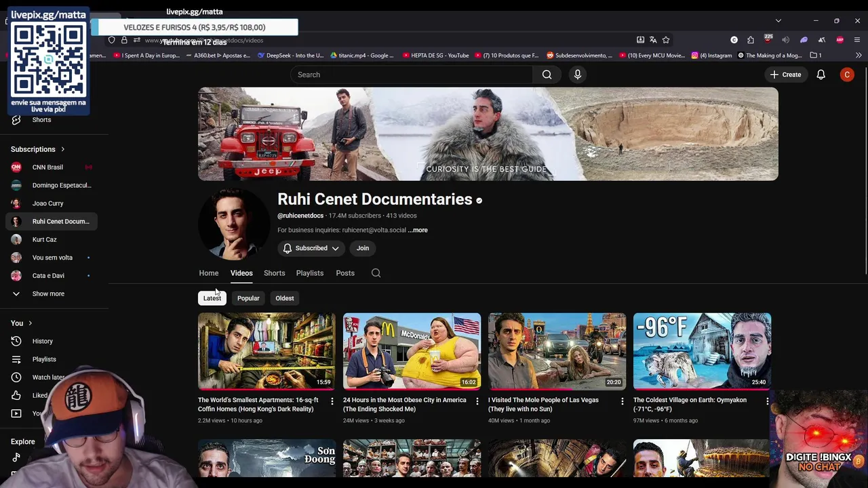The image size is (868, 488).
Task: Click the search magnifier button
Action: (x=547, y=75)
